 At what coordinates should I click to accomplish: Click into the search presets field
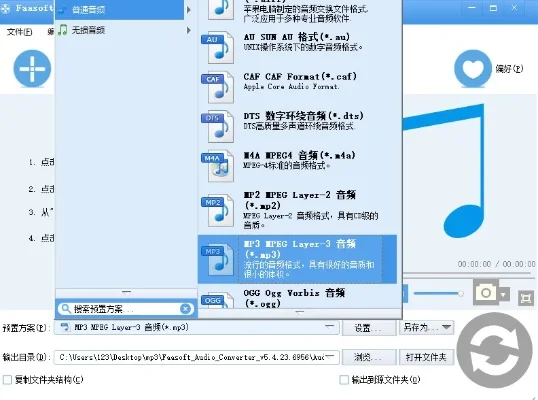125,309
